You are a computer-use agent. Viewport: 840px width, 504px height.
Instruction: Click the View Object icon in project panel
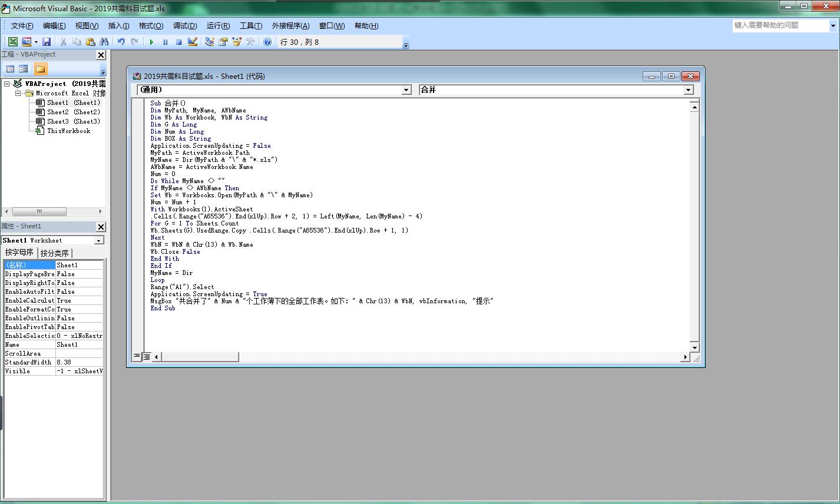(x=24, y=69)
